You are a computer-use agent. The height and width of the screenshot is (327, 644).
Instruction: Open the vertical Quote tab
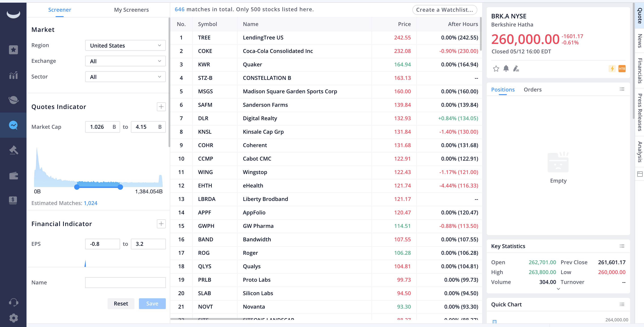pyautogui.click(x=640, y=15)
